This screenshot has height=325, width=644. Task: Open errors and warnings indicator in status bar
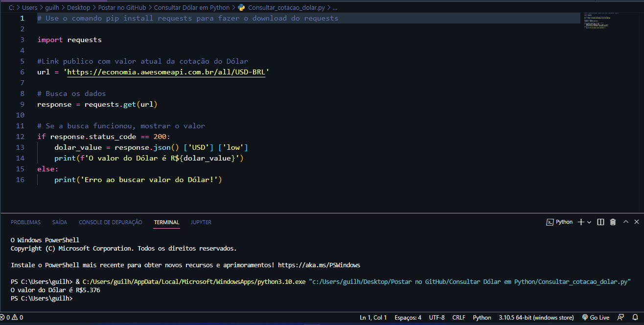coord(12,318)
